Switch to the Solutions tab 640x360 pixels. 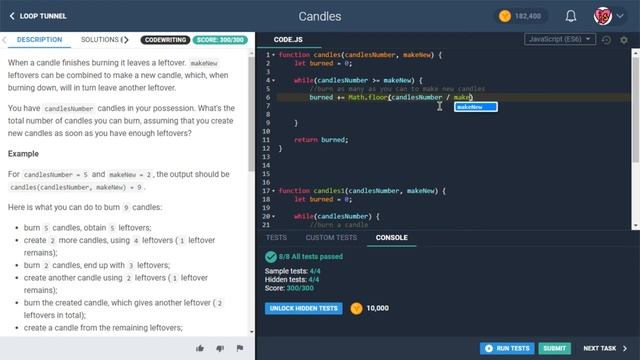(100, 40)
